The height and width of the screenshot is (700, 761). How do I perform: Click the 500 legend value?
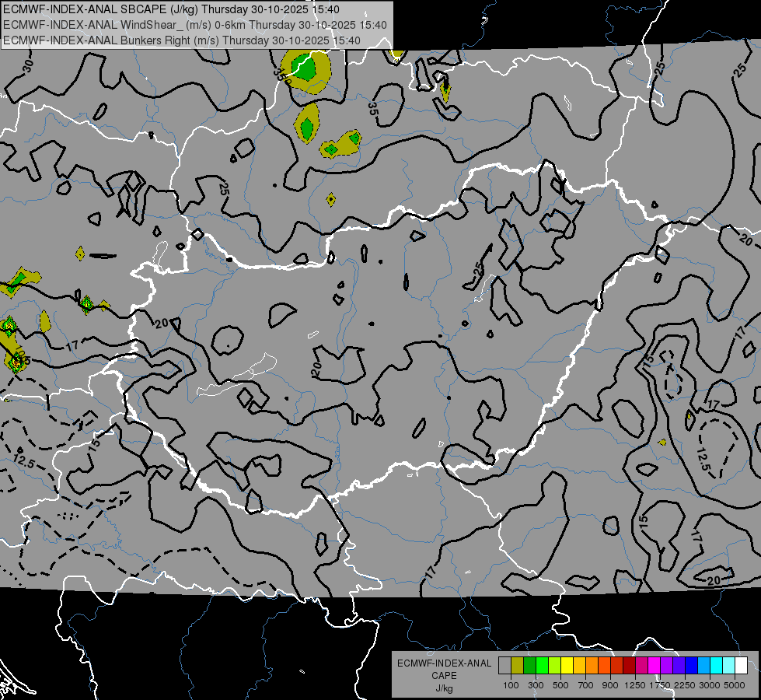(x=560, y=685)
